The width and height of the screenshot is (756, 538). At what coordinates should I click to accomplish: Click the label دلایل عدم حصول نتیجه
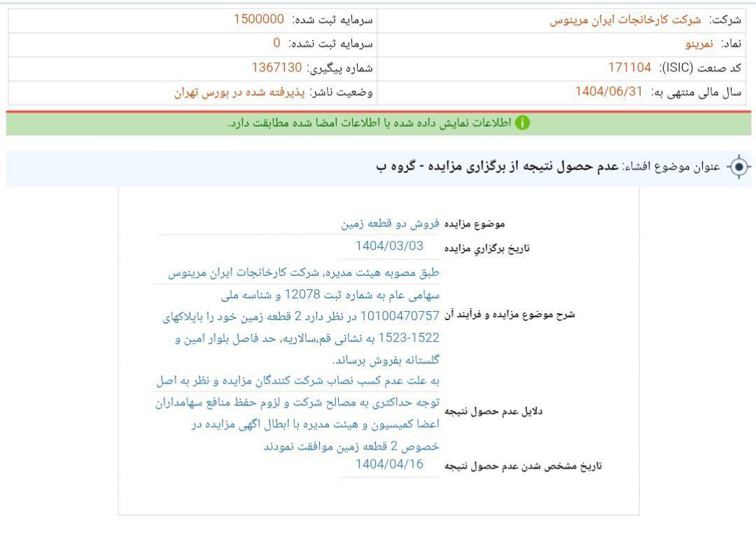tap(493, 411)
